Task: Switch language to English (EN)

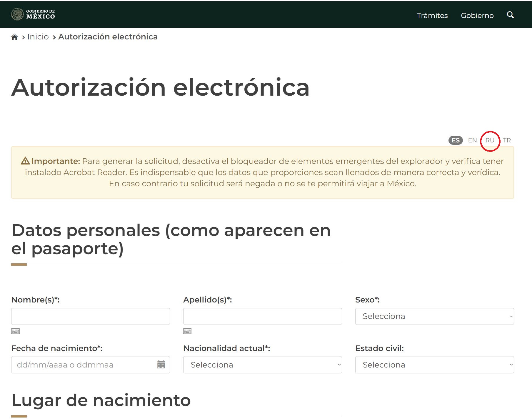Action: 472,140
